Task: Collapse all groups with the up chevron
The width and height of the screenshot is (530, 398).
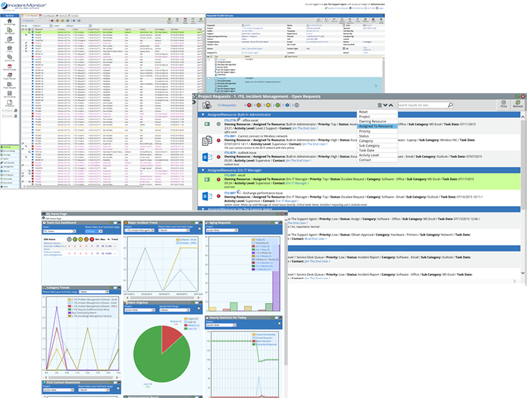Action: coord(391,105)
